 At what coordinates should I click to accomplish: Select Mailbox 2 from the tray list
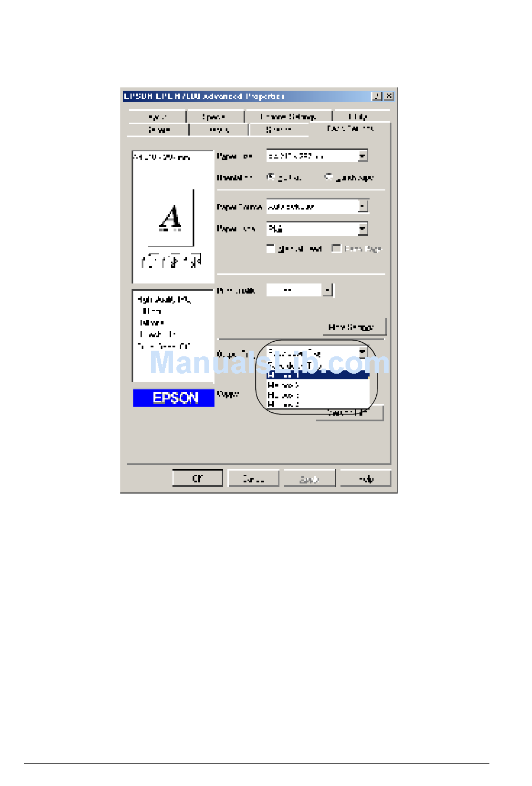coord(317,385)
